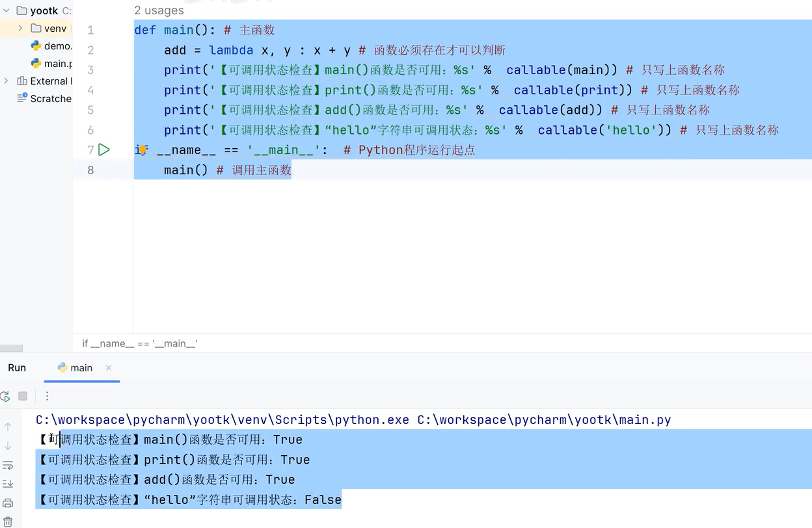812x528 pixels.
Task: Click line number 2 in the gutter
Action: (90, 50)
